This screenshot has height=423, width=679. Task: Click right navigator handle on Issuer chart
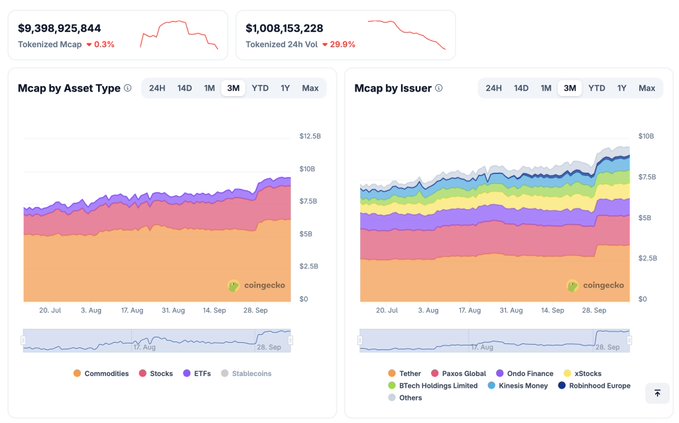(629, 340)
